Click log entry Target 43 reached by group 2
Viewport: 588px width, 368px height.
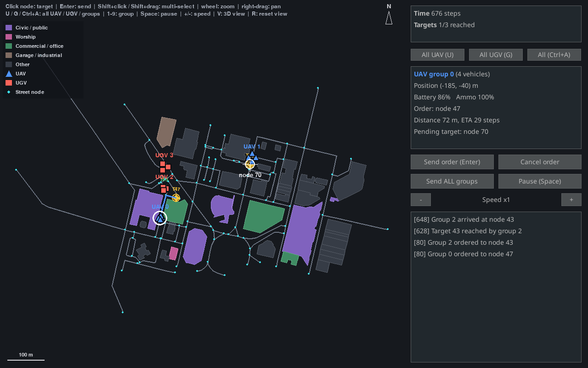(x=468, y=231)
